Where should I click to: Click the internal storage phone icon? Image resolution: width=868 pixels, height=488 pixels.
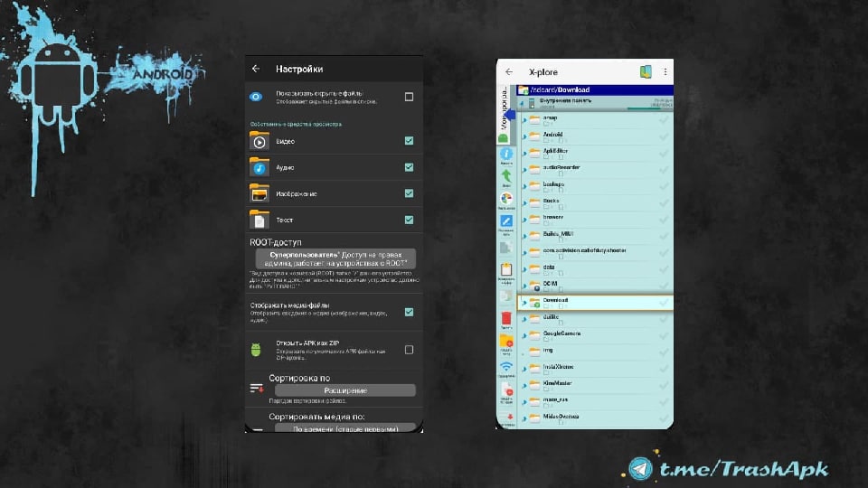point(532,103)
